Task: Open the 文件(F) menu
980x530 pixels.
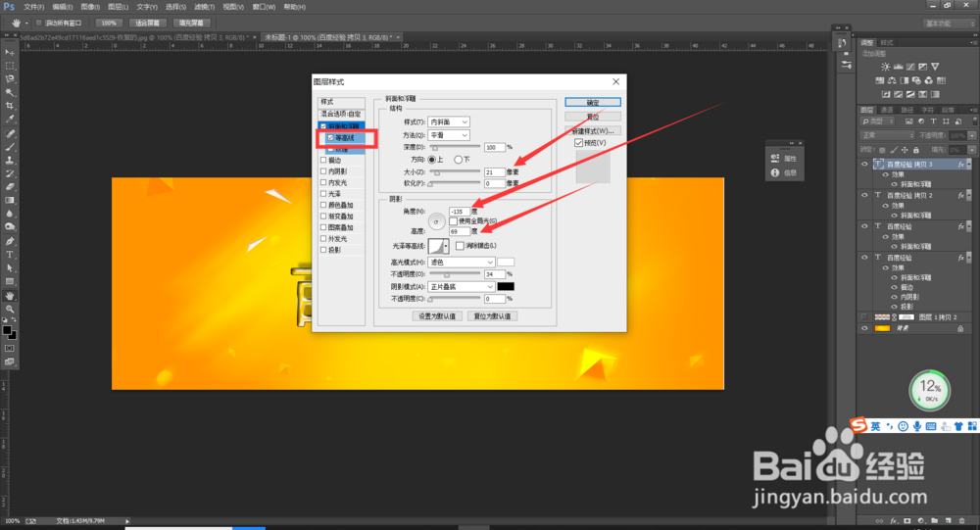Action: 33,7
